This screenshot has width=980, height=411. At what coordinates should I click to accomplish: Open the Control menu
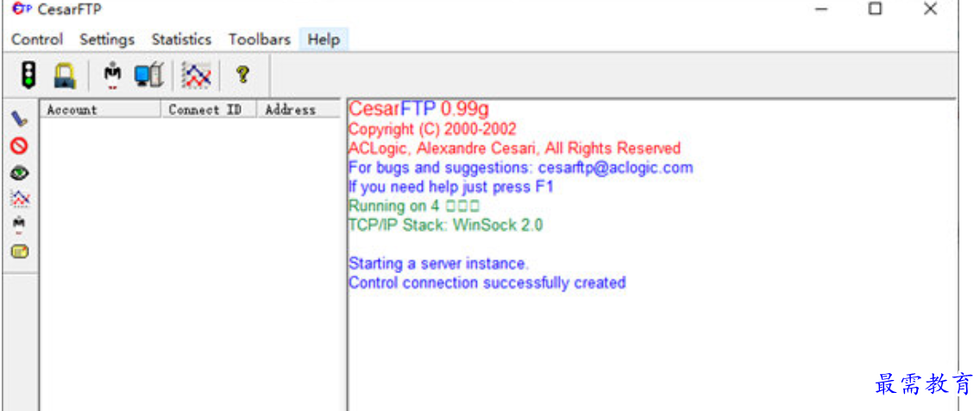coord(37,40)
